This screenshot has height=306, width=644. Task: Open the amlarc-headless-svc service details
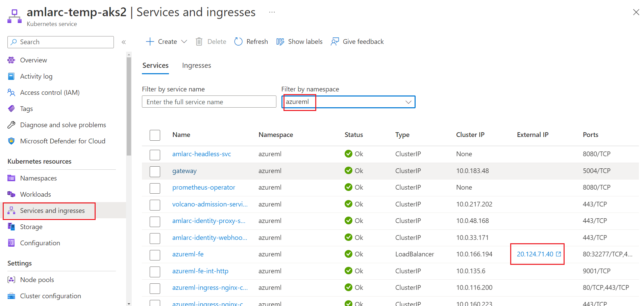[201, 154]
